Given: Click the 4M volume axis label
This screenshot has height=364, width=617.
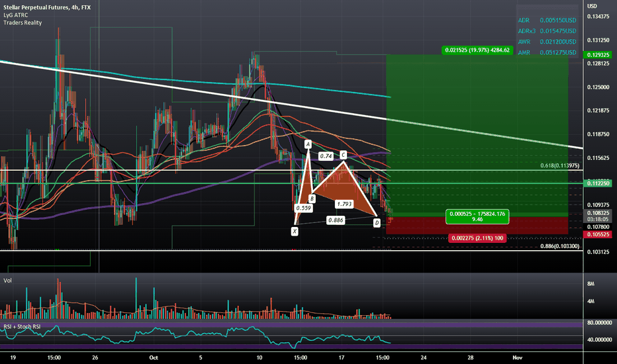Looking at the screenshot, I should pos(591,301).
